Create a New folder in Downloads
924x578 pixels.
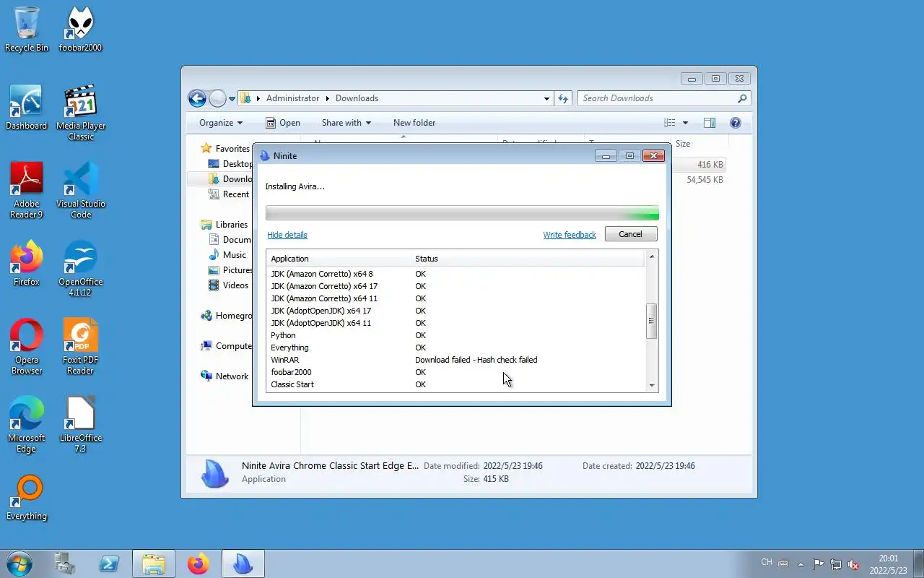pos(414,123)
